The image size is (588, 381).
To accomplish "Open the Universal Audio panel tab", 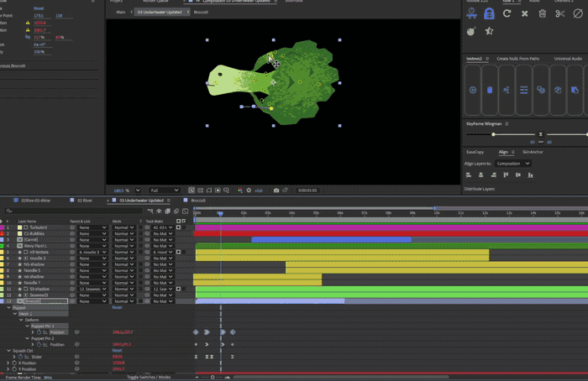I will [568, 59].
